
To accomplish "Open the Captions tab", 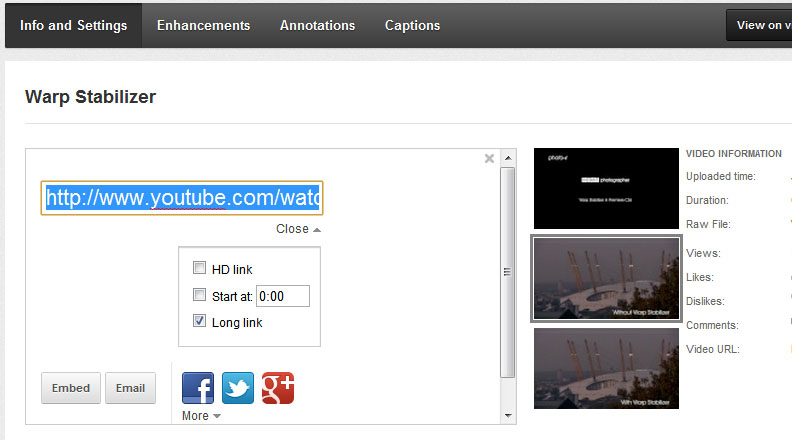I will (413, 25).
